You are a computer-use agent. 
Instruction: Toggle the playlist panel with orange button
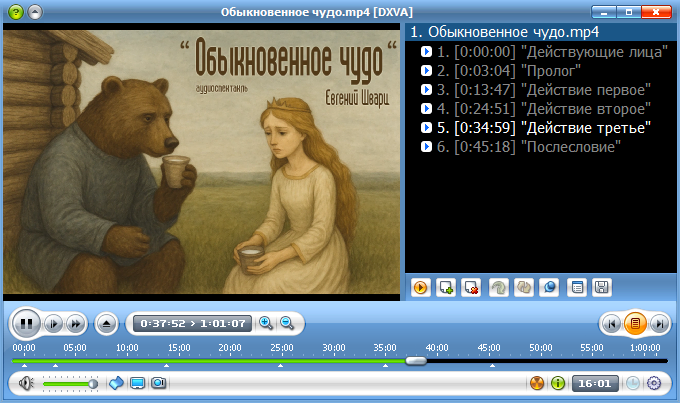coord(633,323)
